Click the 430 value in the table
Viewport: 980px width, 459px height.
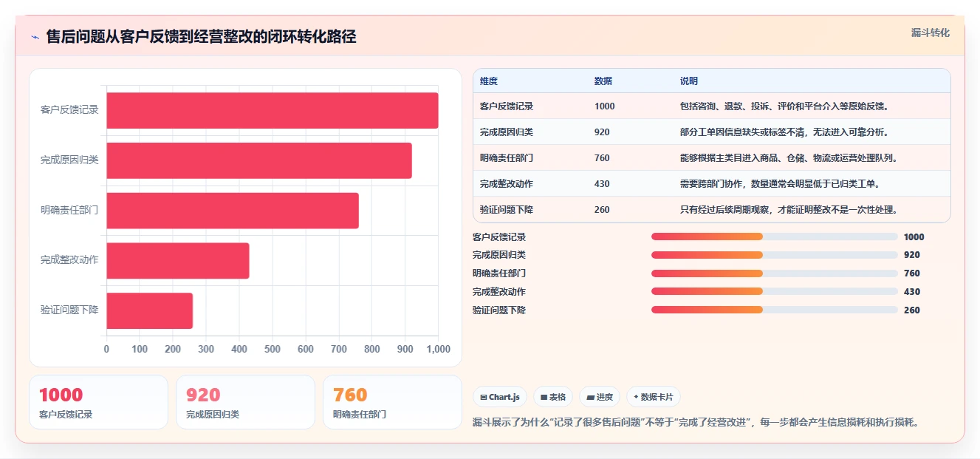tap(602, 184)
